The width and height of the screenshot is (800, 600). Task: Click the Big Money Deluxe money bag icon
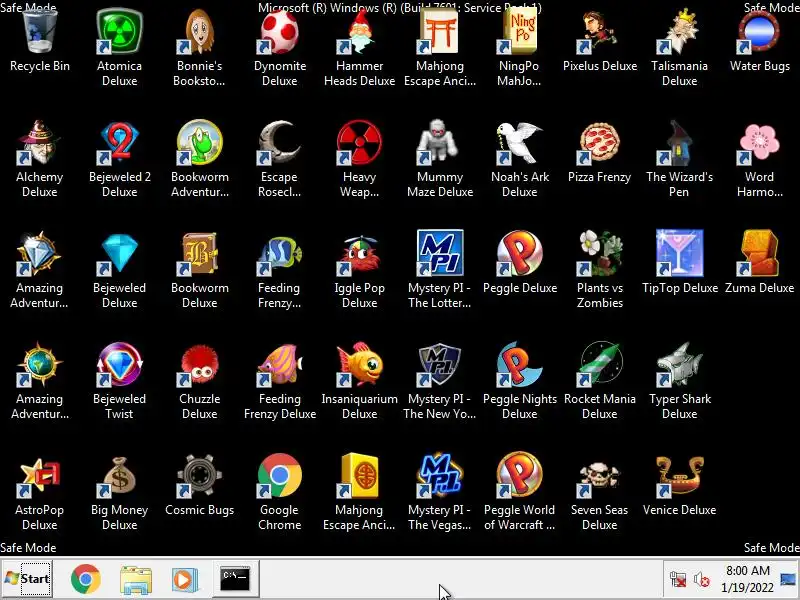tap(119, 476)
